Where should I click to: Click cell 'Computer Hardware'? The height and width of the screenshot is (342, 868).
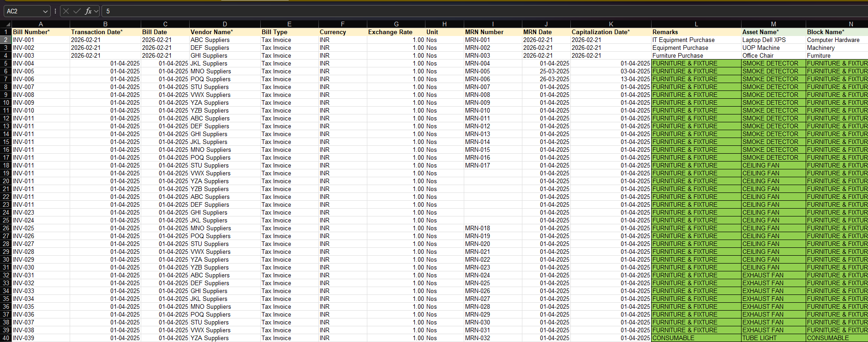point(837,40)
